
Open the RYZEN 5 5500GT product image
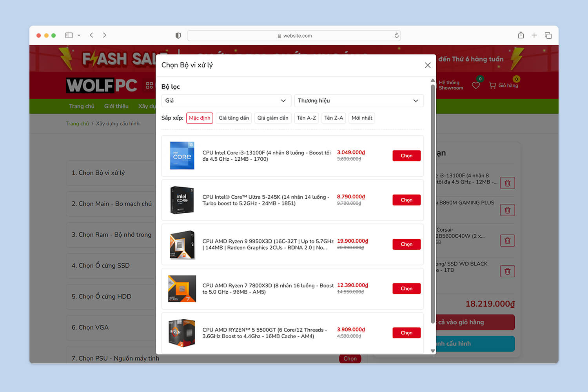click(x=182, y=333)
